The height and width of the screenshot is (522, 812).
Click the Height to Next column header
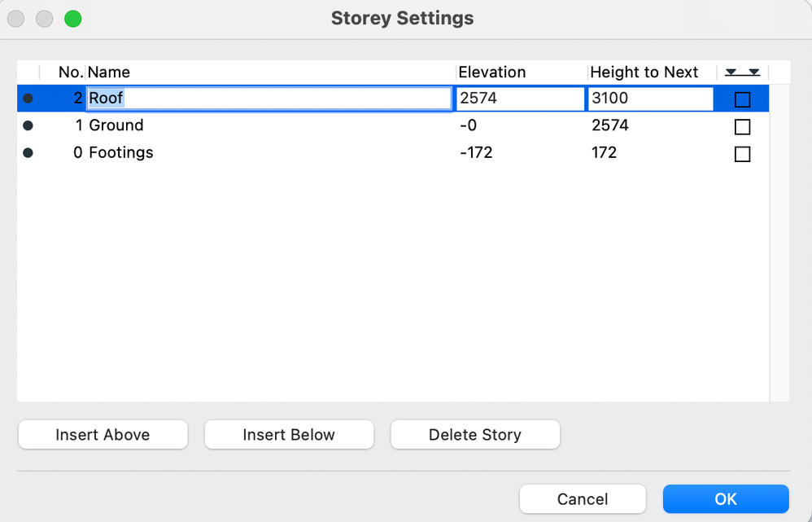click(x=644, y=72)
